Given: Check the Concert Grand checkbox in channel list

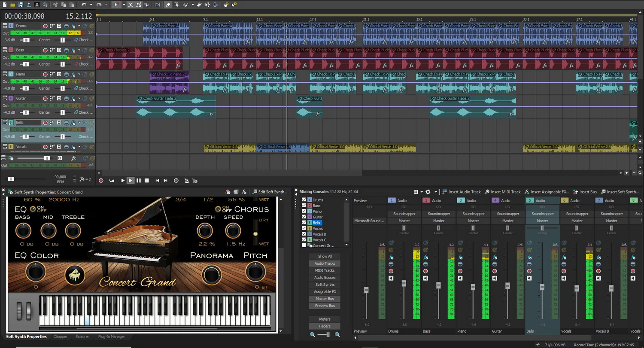Looking at the screenshot, I should 304,245.
